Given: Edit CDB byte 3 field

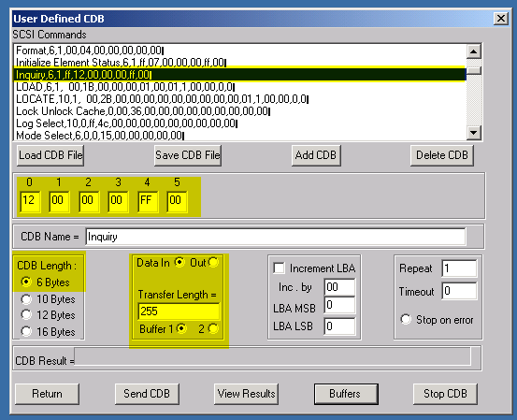Looking at the screenshot, I should click(x=118, y=201).
